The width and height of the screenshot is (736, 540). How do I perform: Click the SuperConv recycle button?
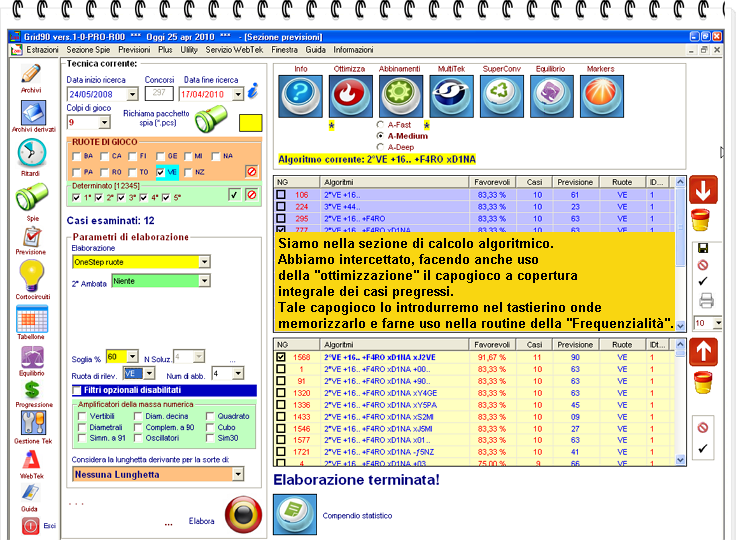pyautogui.click(x=501, y=96)
